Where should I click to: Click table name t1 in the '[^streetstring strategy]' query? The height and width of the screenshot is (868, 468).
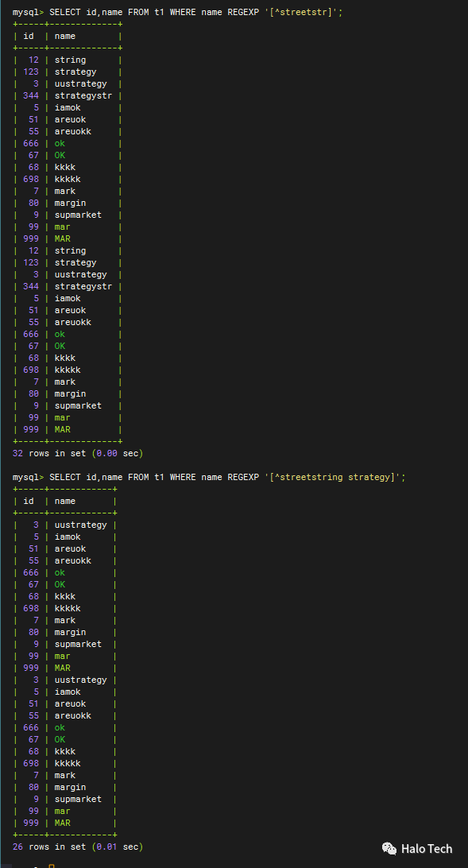tap(160, 477)
